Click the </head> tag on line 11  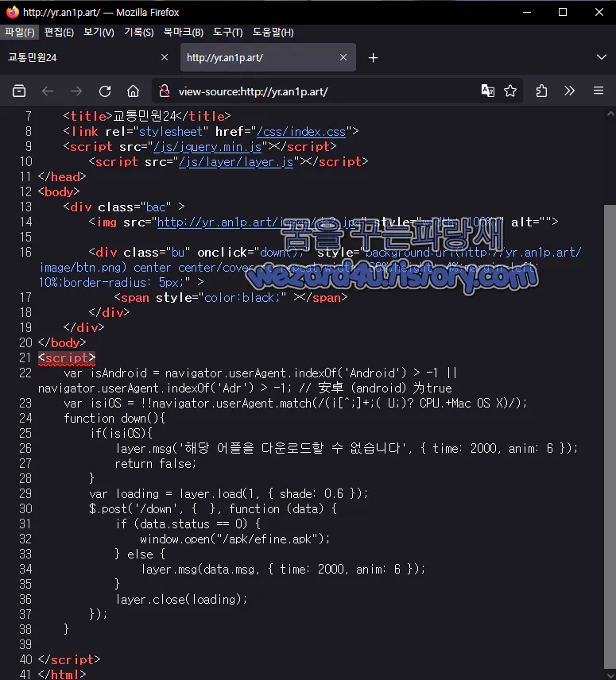coord(62,176)
